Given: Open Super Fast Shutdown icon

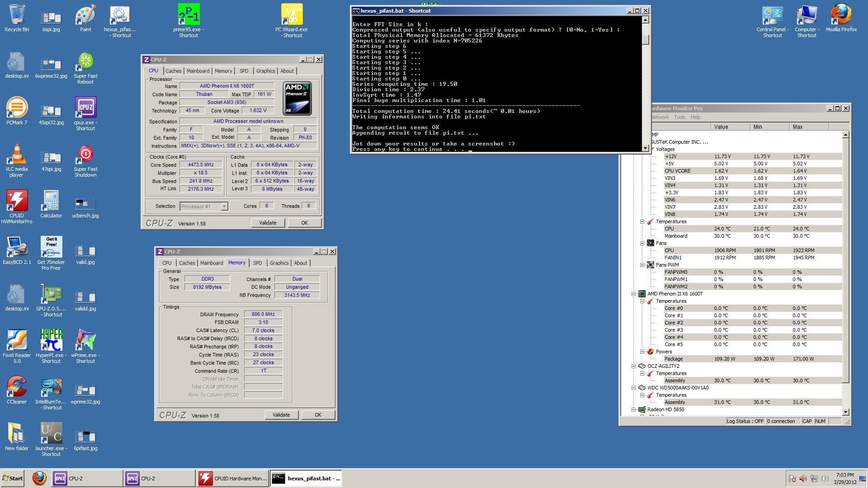Looking at the screenshot, I should [x=85, y=161].
